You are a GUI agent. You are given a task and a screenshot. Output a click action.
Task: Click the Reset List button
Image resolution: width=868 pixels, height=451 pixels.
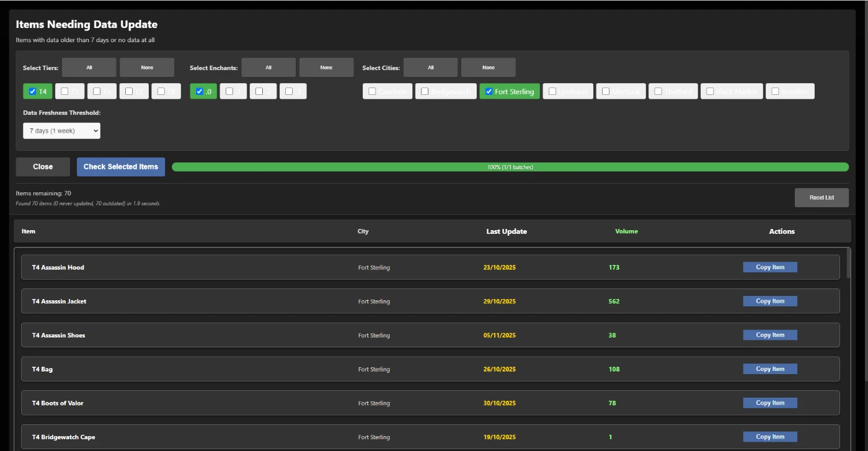point(821,198)
